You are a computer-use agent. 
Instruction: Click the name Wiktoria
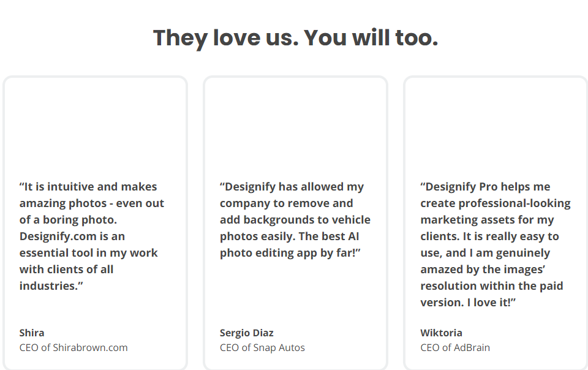point(442,333)
